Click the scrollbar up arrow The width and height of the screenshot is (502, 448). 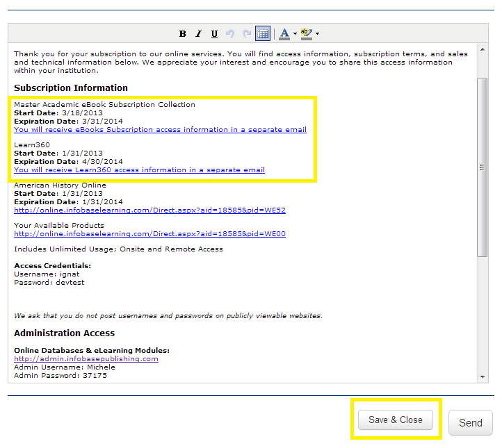pos(483,49)
